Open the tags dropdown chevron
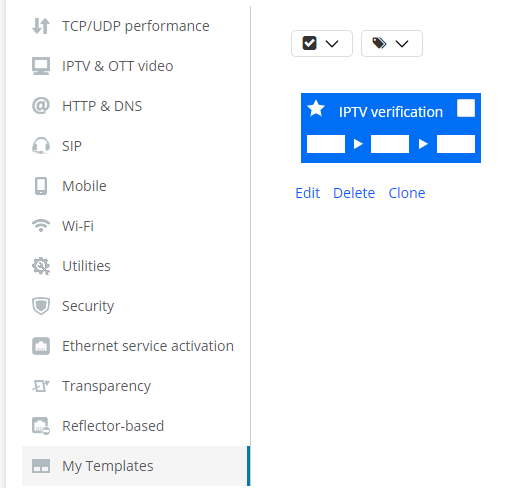This screenshot has width=520, height=488. [402, 44]
